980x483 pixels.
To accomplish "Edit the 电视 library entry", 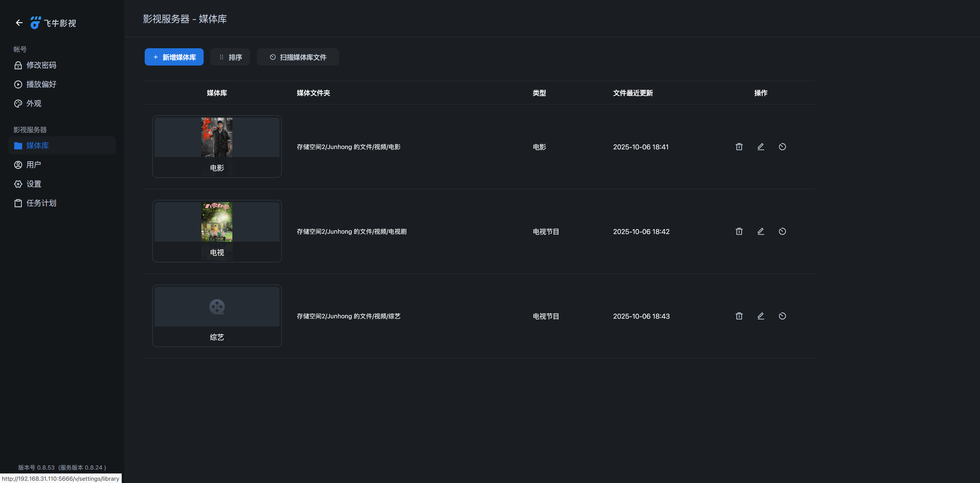I will pyautogui.click(x=761, y=231).
